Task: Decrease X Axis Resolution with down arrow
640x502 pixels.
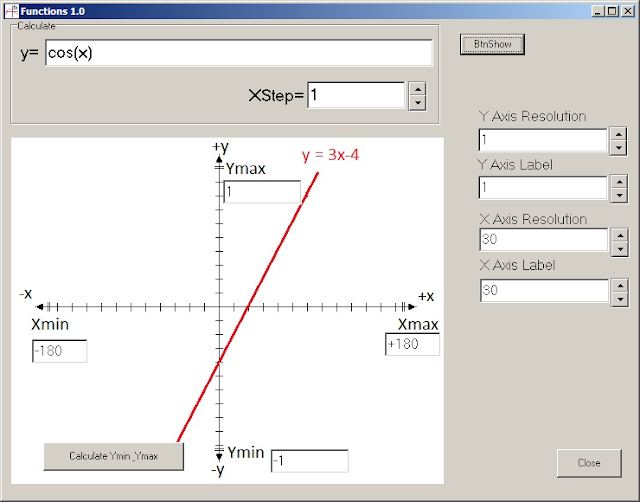Action: tap(620, 249)
